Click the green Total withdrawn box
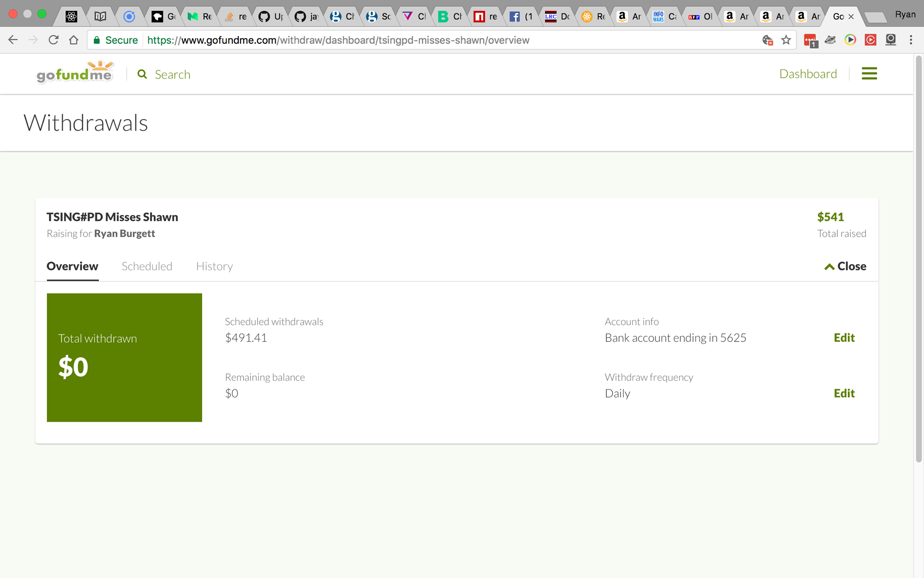Screen dimensions: 924x578 click(x=125, y=357)
